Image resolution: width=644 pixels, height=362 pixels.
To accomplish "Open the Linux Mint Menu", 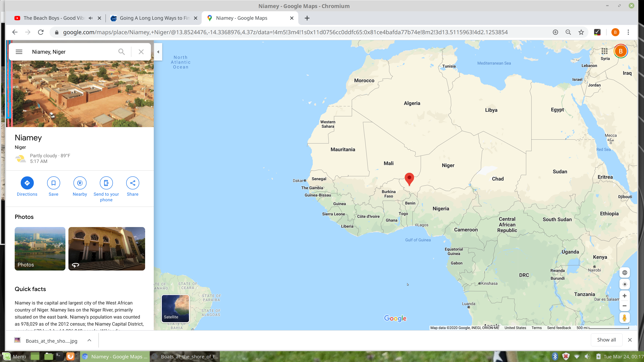I will 14,357.
